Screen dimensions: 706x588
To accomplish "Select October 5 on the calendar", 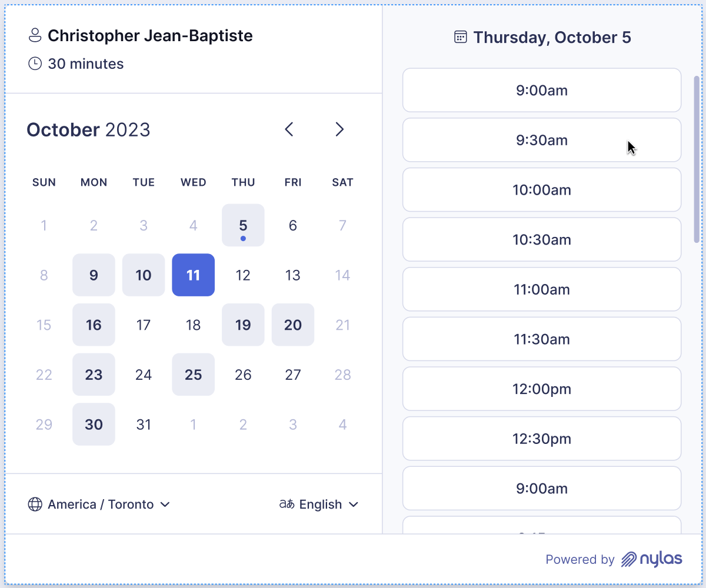I will [243, 225].
